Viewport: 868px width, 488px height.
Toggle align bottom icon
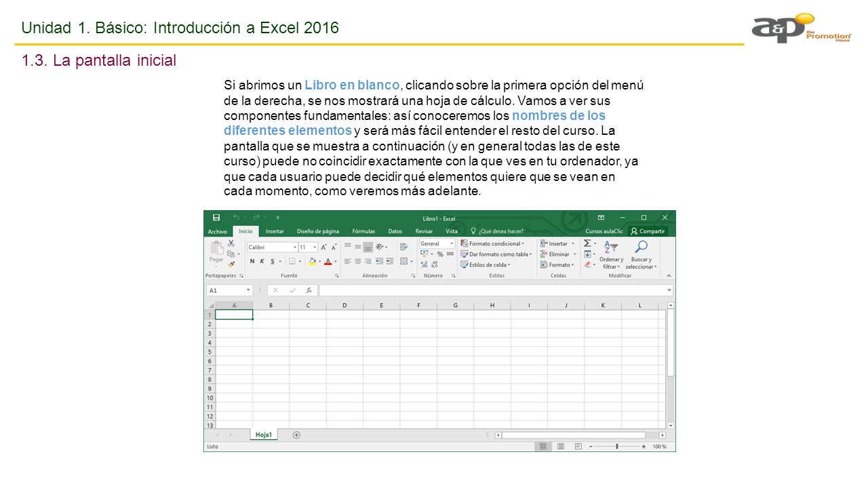368,247
